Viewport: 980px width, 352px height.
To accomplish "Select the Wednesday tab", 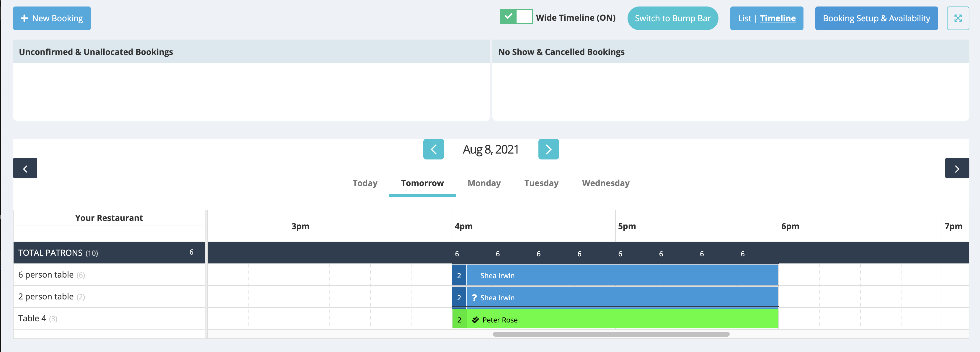I will pyautogui.click(x=605, y=183).
